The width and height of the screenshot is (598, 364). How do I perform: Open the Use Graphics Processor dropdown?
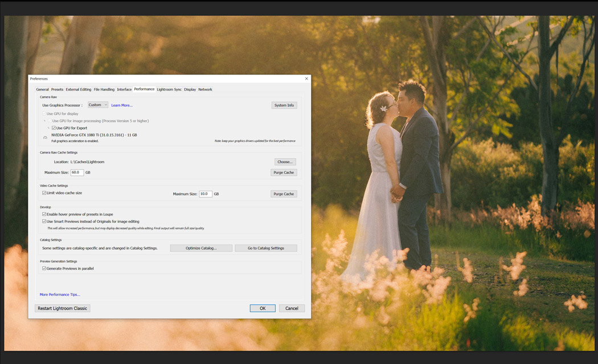coord(98,105)
